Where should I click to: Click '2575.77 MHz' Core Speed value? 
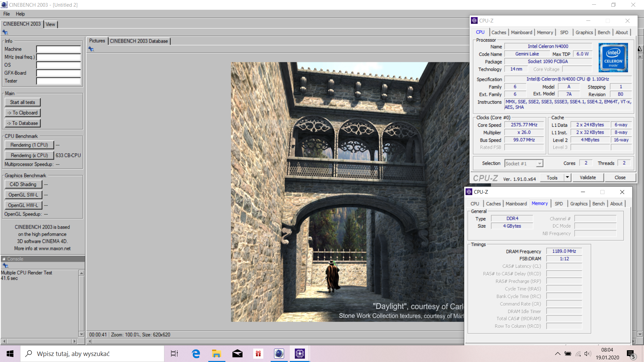pos(524,125)
